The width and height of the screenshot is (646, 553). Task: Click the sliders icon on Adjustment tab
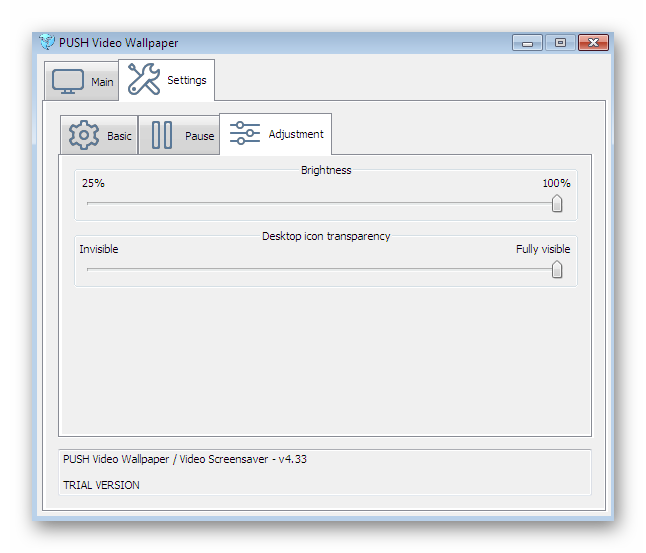click(245, 133)
